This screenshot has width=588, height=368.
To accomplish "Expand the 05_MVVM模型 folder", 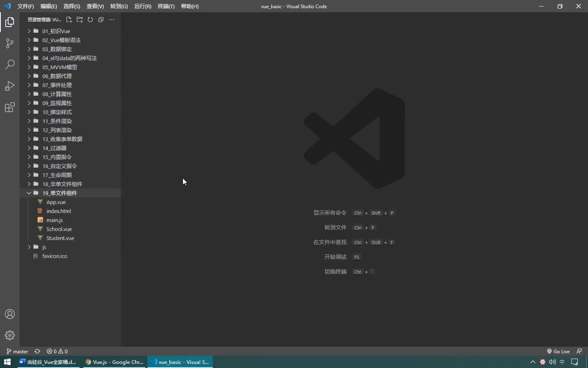I will tap(70, 67).
